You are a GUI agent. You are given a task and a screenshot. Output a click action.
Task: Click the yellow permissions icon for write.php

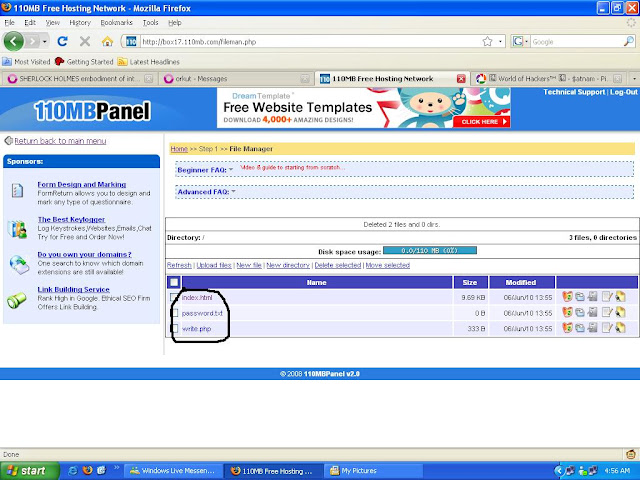coord(620,328)
